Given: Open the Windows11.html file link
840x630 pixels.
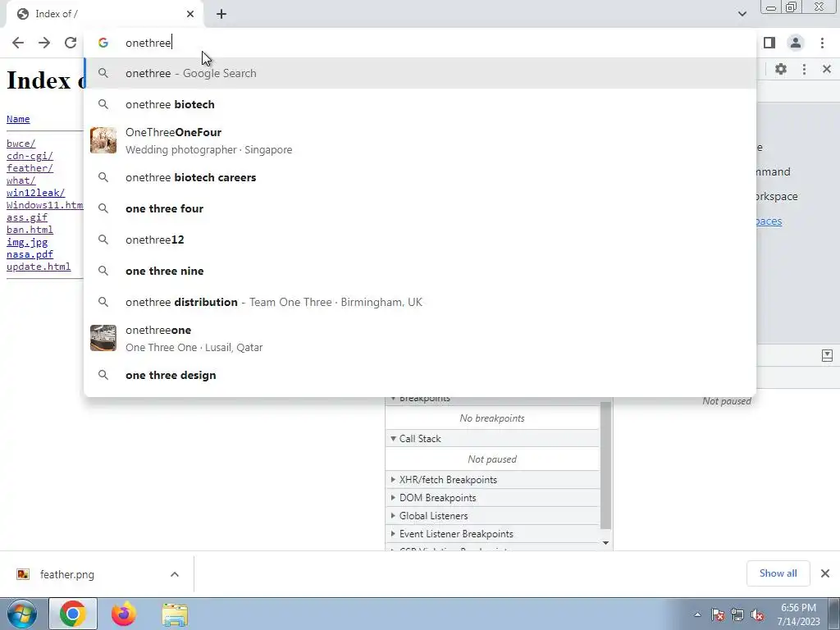Looking at the screenshot, I should coord(45,205).
